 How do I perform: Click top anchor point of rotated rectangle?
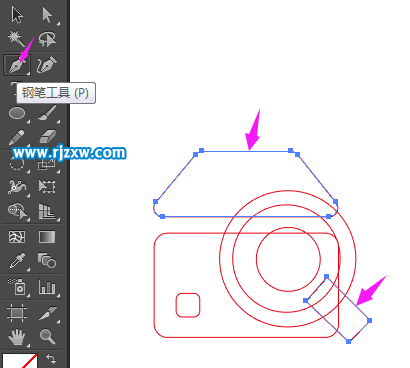pyautogui.click(x=326, y=276)
